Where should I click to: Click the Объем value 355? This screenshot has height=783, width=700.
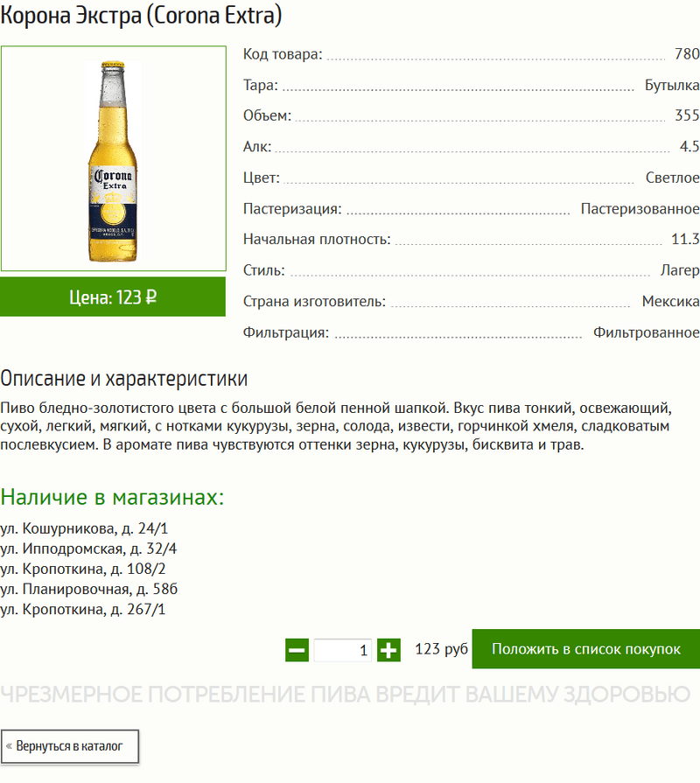[x=687, y=115]
